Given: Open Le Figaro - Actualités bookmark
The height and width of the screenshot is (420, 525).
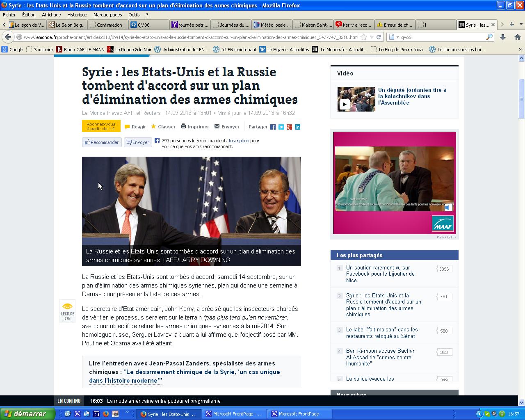Looking at the screenshot, I should pyautogui.click(x=284, y=50).
